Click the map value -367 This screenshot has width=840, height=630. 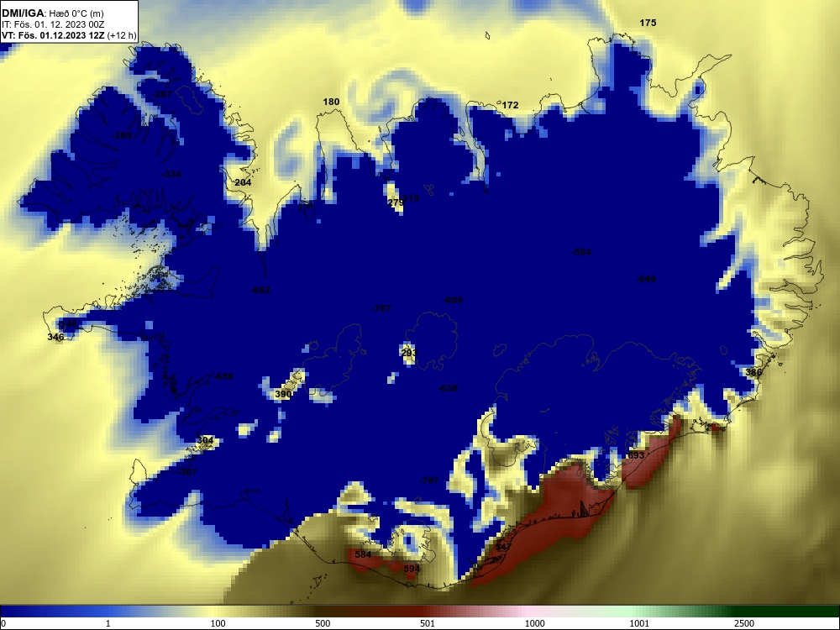pyautogui.click(x=187, y=472)
